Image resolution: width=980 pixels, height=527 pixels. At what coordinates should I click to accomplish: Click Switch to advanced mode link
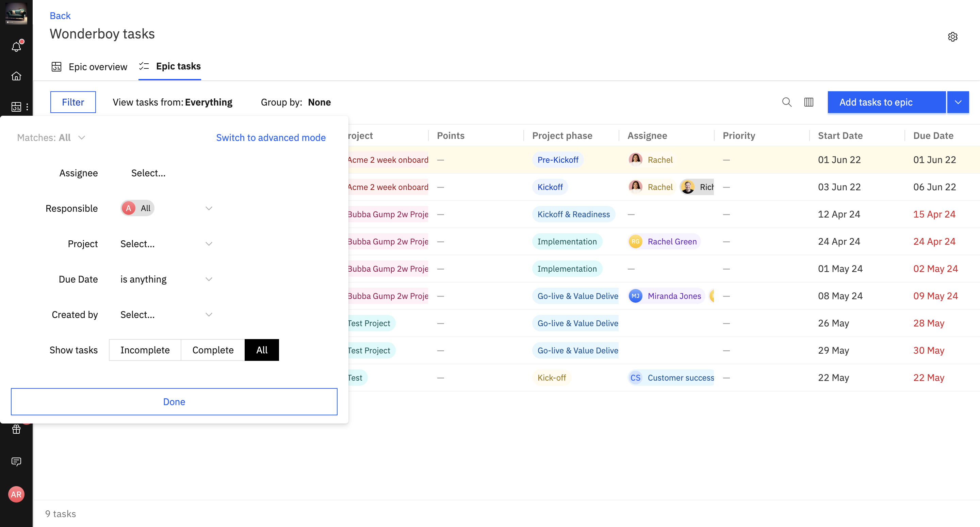[x=271, y=137]
